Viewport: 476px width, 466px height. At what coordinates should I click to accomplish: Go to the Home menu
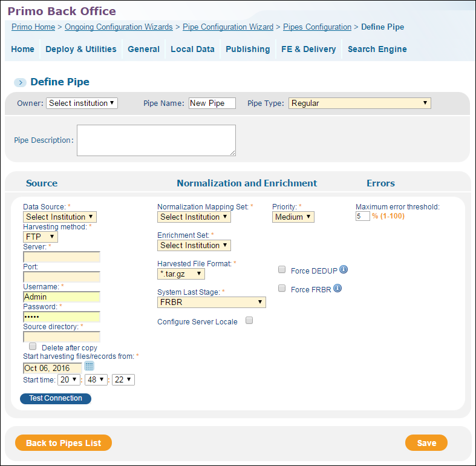click(23, 49)
